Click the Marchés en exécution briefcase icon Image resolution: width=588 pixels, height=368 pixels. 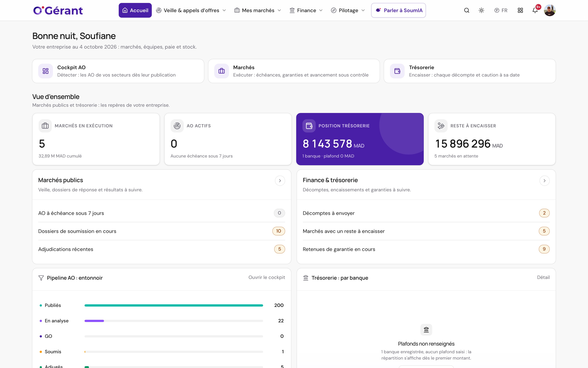pyautogui.click(x=45, y=126)
